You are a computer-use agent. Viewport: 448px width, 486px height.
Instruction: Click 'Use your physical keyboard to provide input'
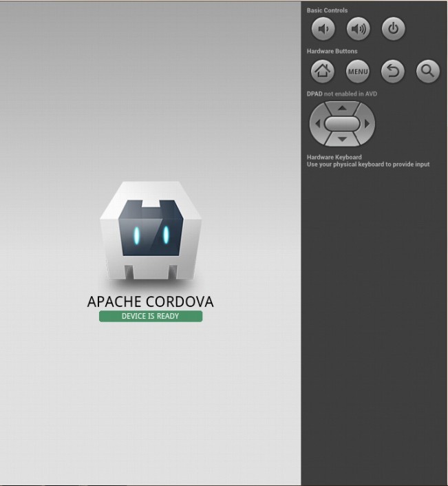(x=368, y=165)
